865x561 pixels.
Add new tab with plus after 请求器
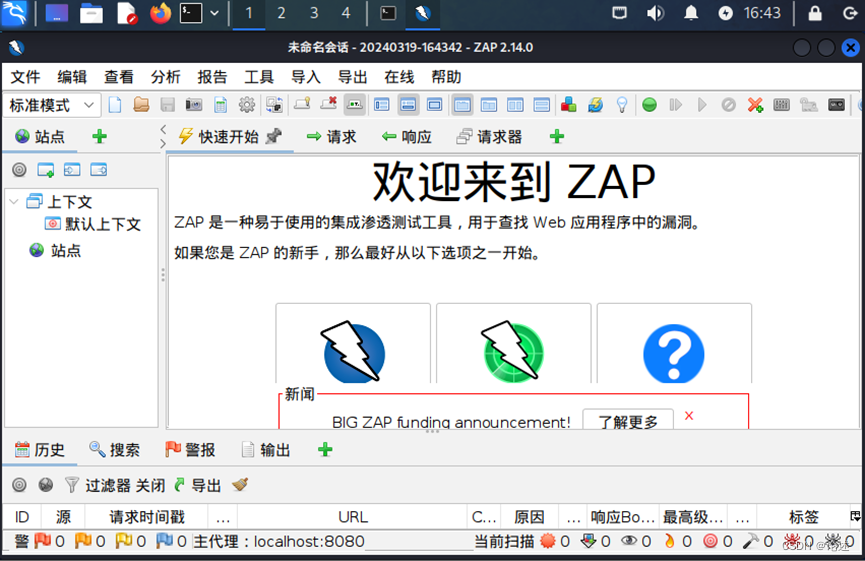click(x=557, y=136)
